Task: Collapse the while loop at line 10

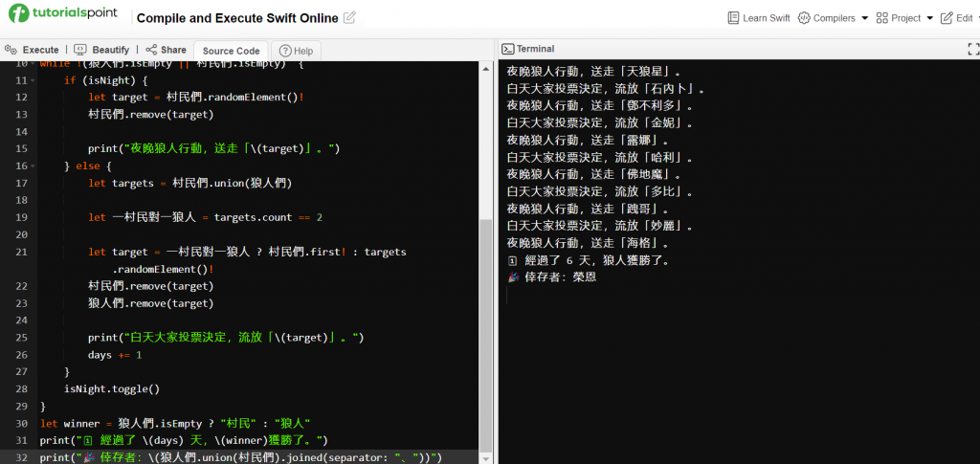Action: 33,64
